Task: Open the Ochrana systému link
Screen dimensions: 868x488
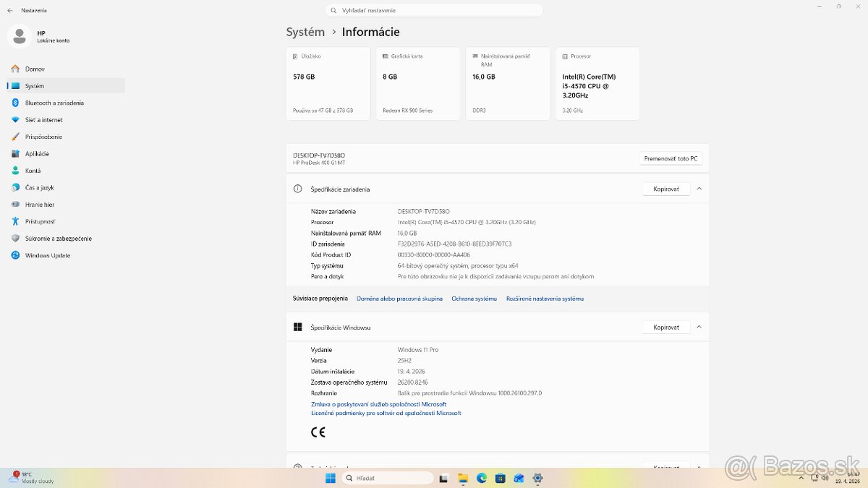Action: tap(474, 299)
